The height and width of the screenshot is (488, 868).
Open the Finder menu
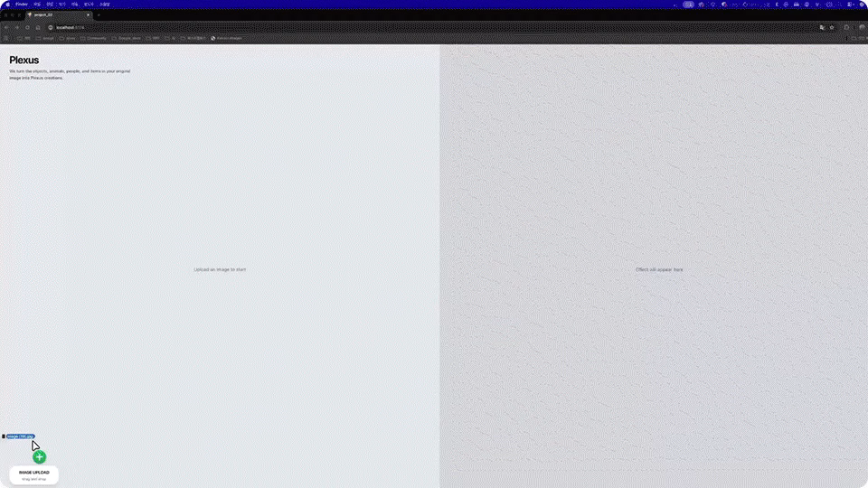(x=22, y=4)
